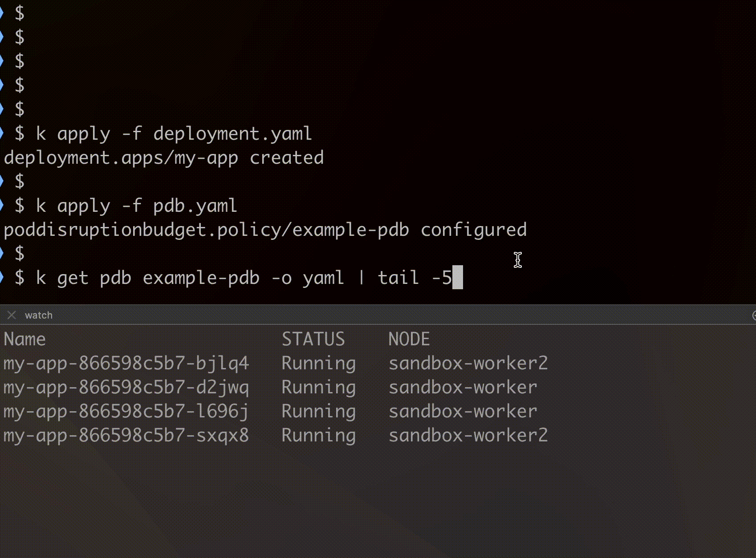Click 'deployment.yaml' in the apply command
Image resolution: width=756 pixels, height=558 pixels.
(232, 133)
